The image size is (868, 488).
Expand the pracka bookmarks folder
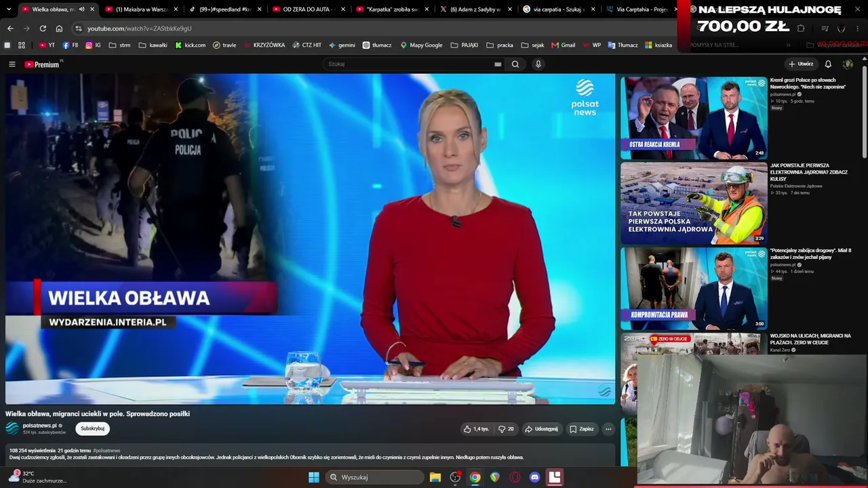tap(499, 45)
